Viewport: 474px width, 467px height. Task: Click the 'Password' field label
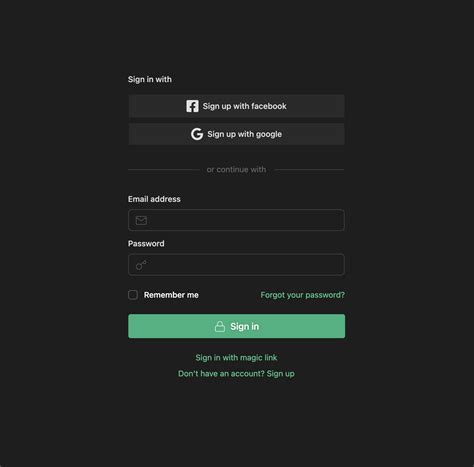click(146, 244)
